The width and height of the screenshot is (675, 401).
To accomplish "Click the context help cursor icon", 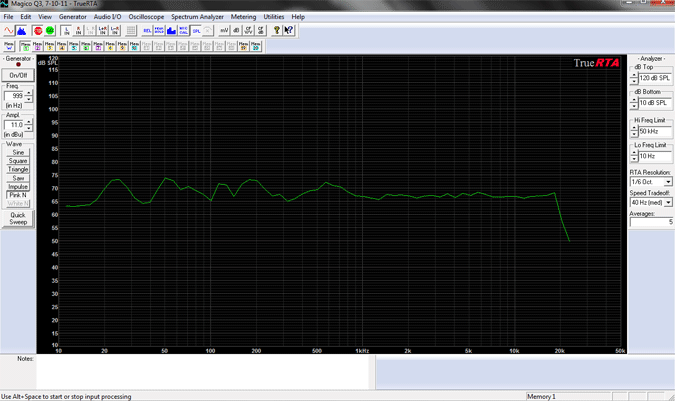I will point(289,31).
